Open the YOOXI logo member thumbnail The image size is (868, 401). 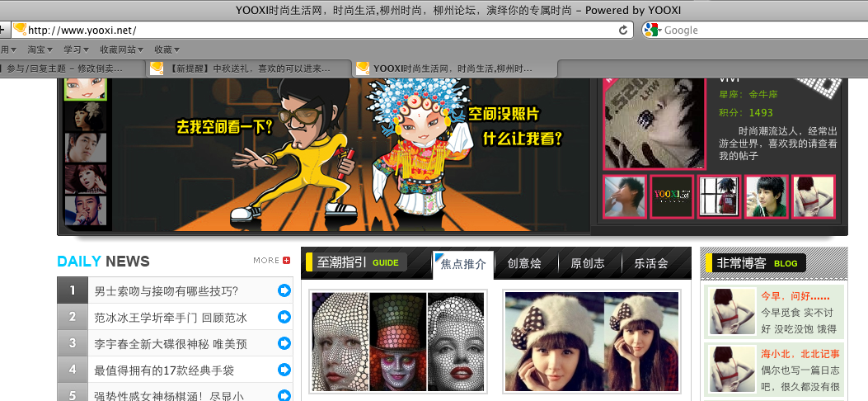pos(672,196)
